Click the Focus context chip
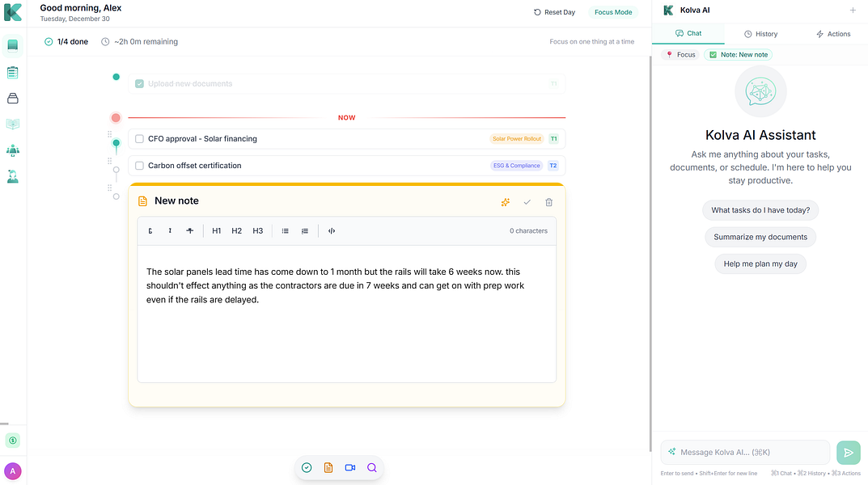The image size is (868, 485). (680, 55)
